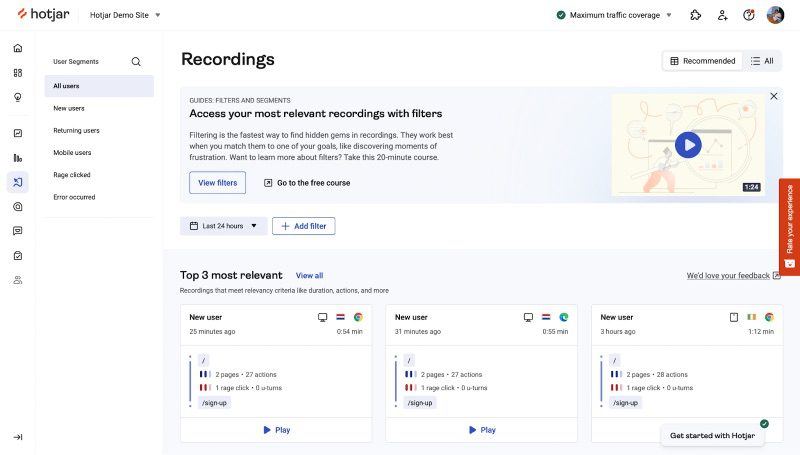Click the 'User Segments' heading
The image size is (800, 455).
[x=76, y=62]
